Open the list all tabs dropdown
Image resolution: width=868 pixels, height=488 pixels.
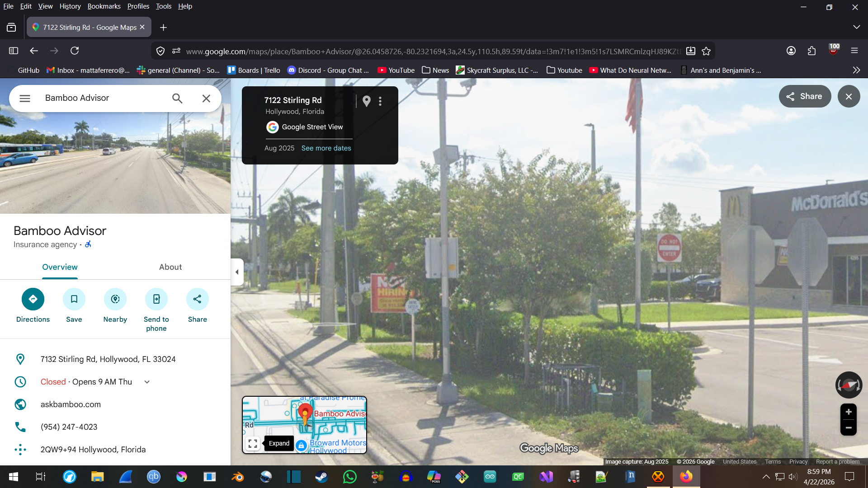click(856, 27)
